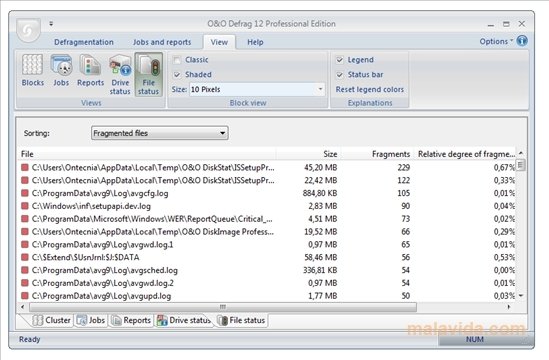Open the quick access toolbar customize arrow

(x=51, y=23)
